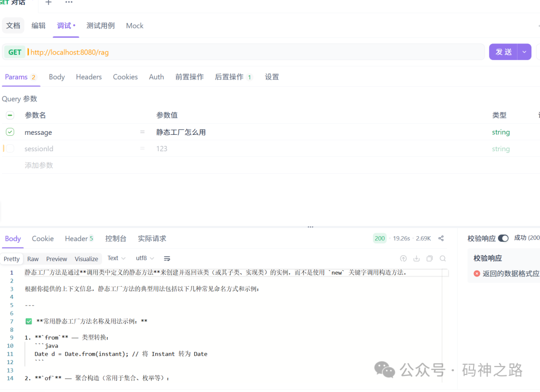Switch to the 测试用例 tab
540x392 pixels.
(100, 25)
